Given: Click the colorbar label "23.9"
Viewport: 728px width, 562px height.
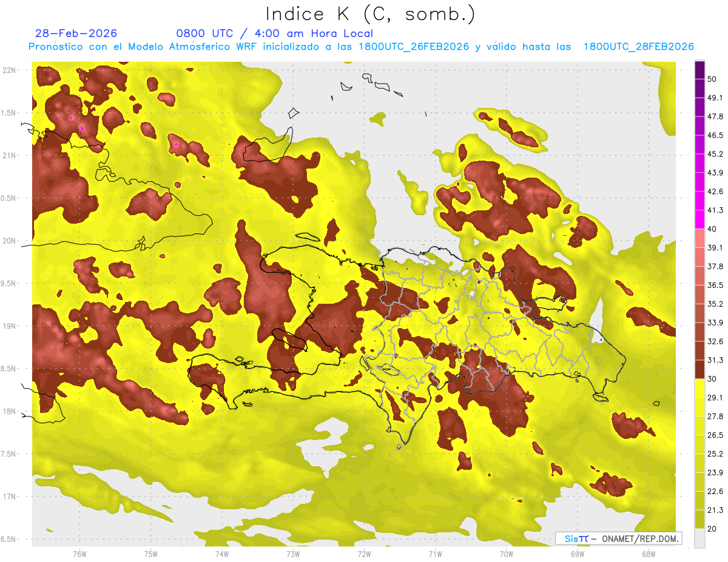Looking at the screenshot, I should coord(716,472).
